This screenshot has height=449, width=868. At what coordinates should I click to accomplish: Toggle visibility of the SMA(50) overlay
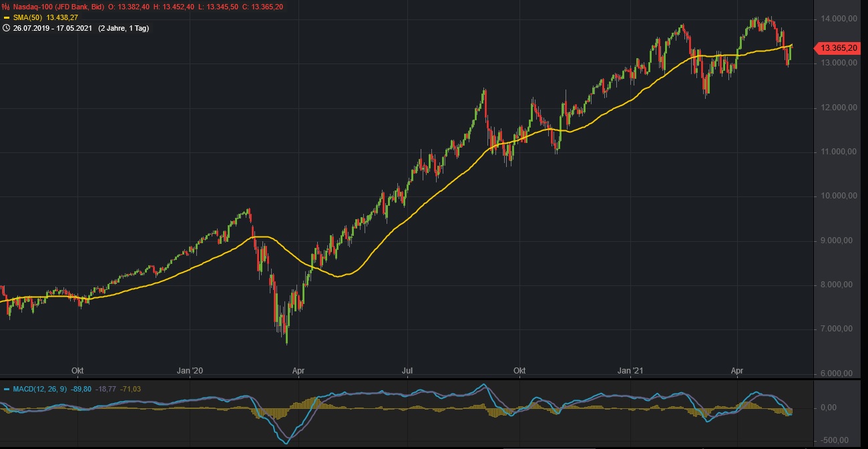[x=7, y=17]
